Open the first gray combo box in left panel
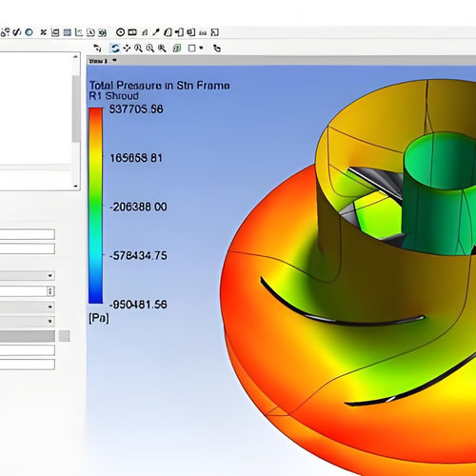This screenshot has height=476, width=476. coord(28,275)
